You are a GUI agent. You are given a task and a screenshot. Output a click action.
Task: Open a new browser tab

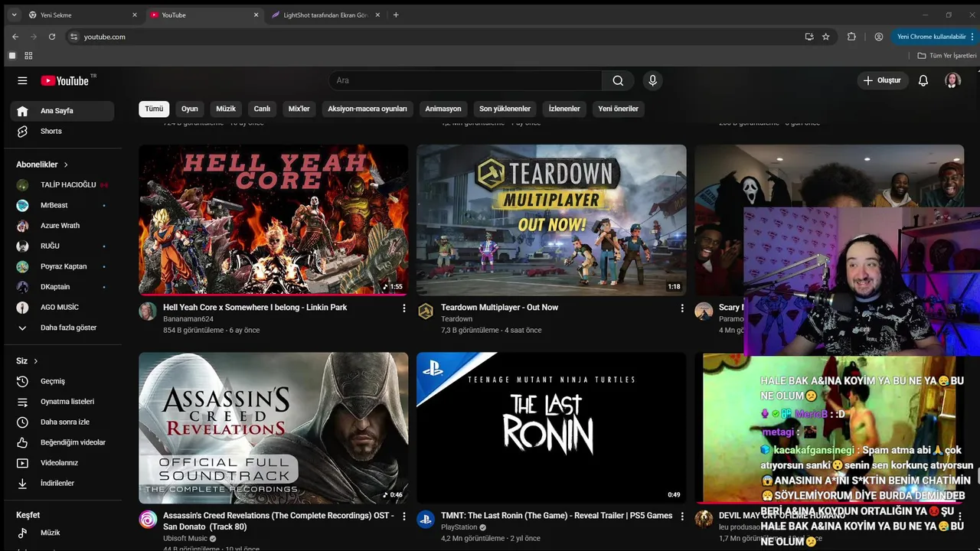[396, 15]
